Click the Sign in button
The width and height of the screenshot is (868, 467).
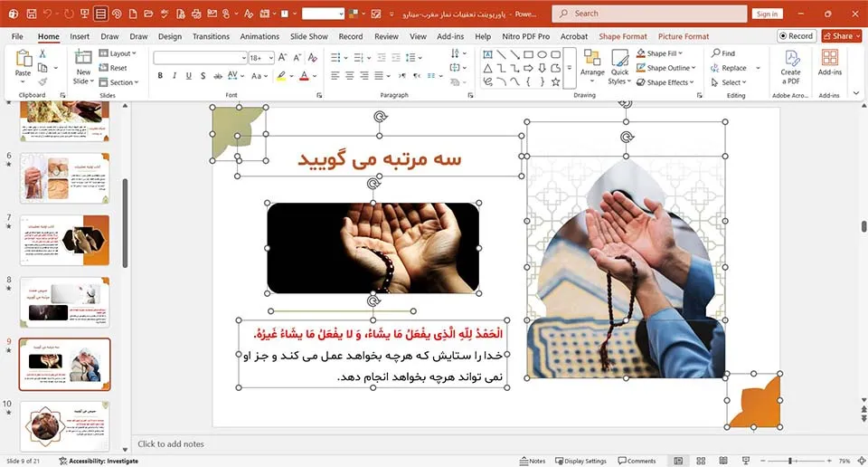[768, 14]
